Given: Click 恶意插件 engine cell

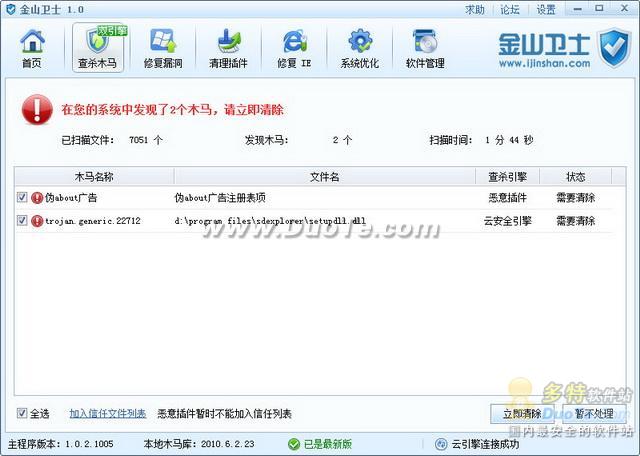Looking at the screenshot, I should (508, 198).
